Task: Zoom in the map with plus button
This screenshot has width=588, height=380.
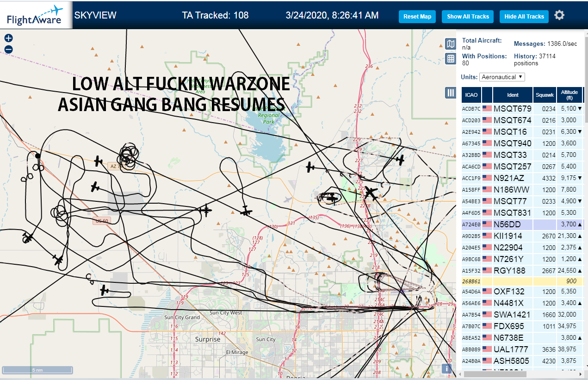Action: coord(8,38)
